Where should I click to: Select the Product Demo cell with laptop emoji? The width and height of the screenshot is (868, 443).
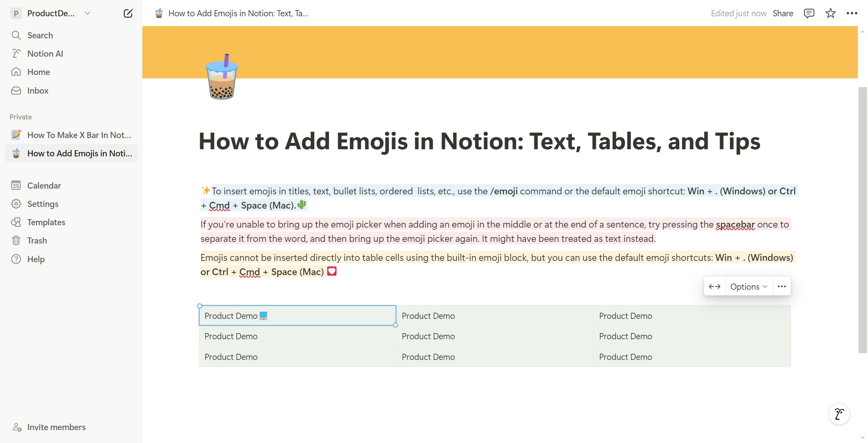coord(297,316)
